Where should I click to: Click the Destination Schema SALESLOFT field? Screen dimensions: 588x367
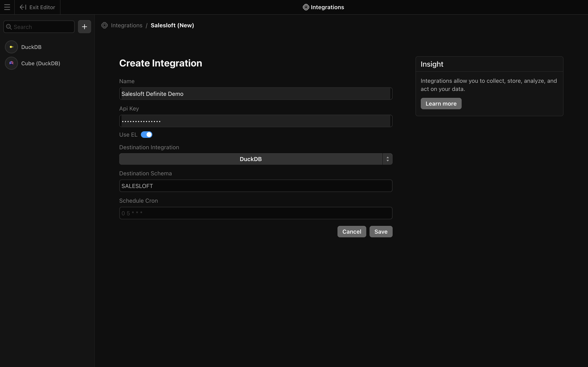pos(256,186)
